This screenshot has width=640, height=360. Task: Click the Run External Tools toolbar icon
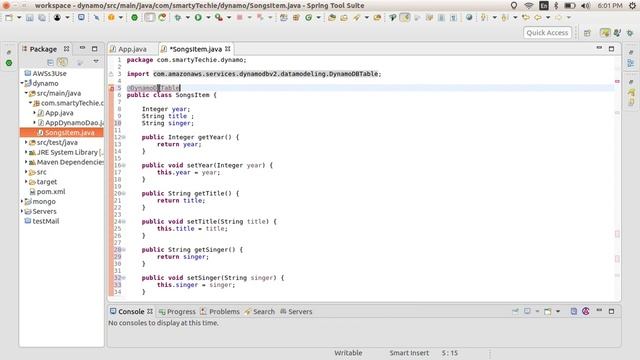(x=219, y=18)
